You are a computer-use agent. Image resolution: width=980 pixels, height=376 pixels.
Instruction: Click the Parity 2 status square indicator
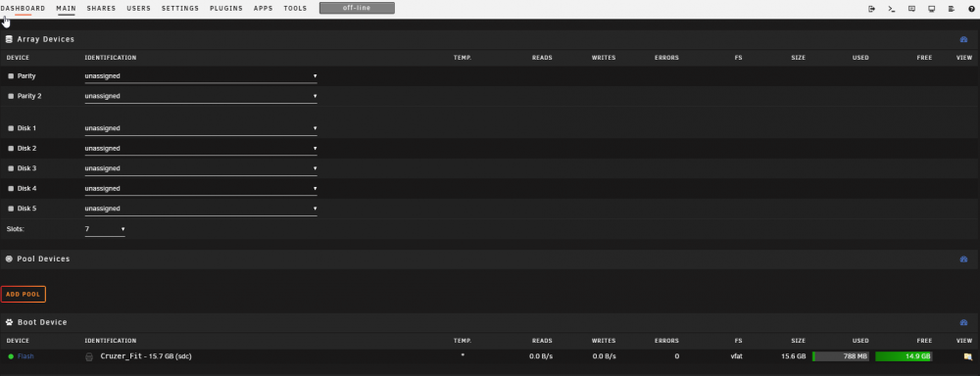click(11, 96)
